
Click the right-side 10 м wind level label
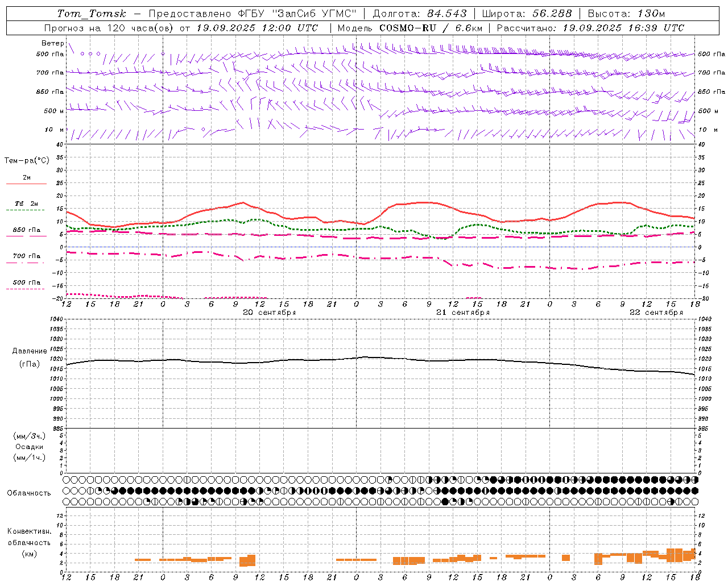pos(708,130)
